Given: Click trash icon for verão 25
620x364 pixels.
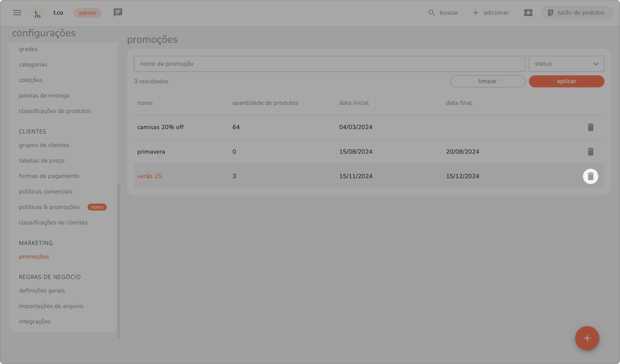Looking at the screenshot, I should point(590,176).
